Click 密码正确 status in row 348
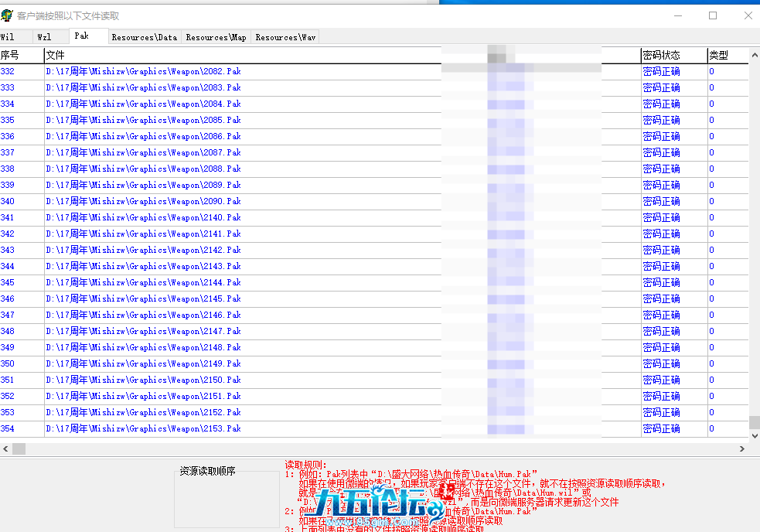This screenshot has height=532, width=760. coord(661,331)
